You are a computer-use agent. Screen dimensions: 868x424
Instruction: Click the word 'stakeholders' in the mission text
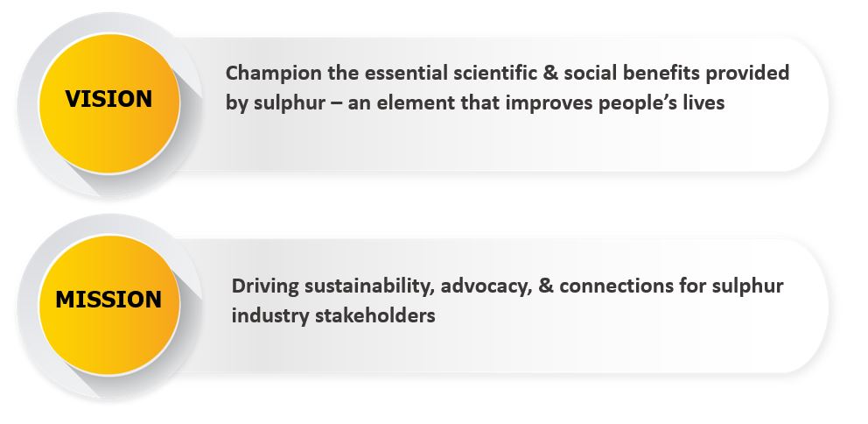click(x=374, y=315)
